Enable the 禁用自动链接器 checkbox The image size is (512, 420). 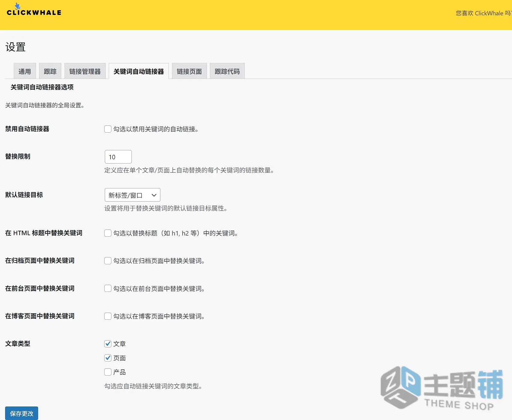[108, 129]
